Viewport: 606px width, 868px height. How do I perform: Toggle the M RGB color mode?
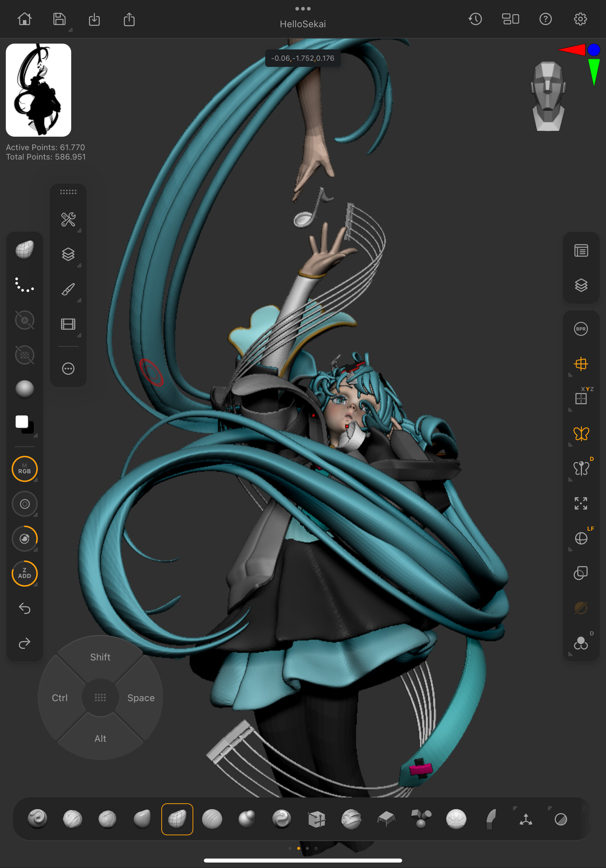click(x=25, y=469)
